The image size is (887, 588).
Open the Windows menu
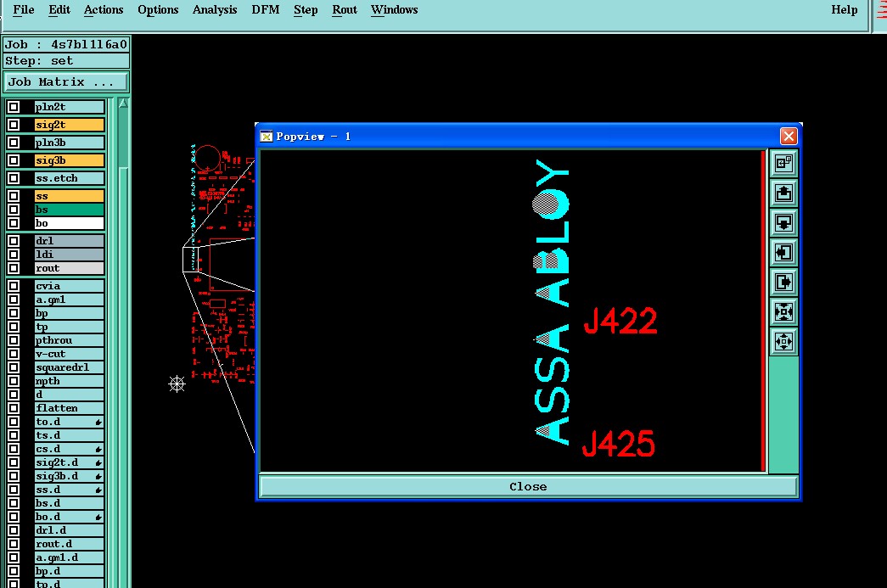[x=395, y=9]
